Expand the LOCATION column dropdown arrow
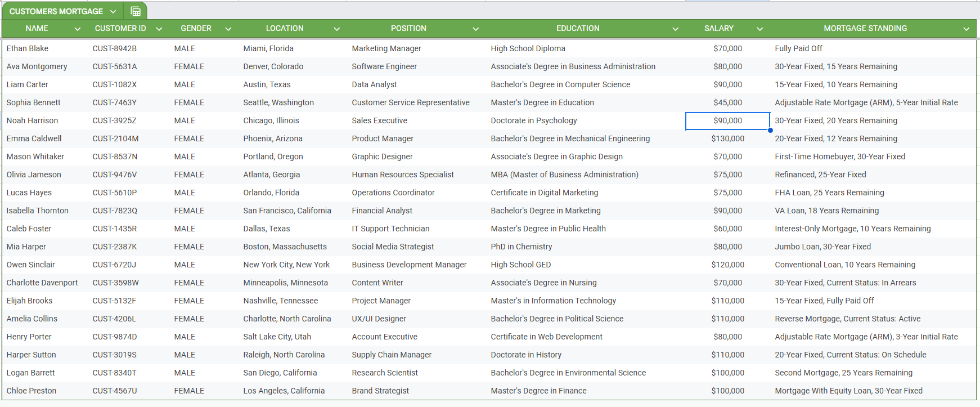 coord(337,29)
